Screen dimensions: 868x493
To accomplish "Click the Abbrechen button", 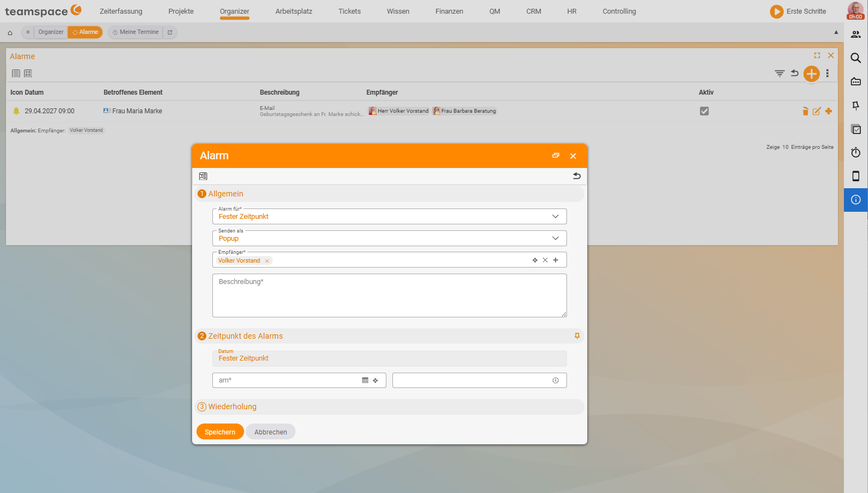I will [x=270, y=432].
